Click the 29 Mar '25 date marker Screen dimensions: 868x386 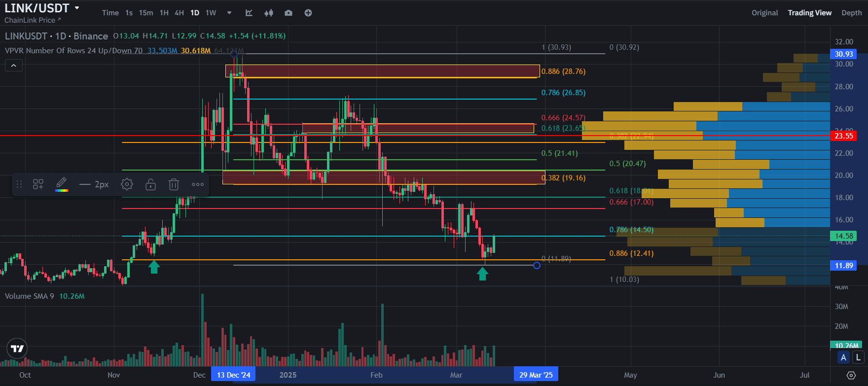point(536,375)
